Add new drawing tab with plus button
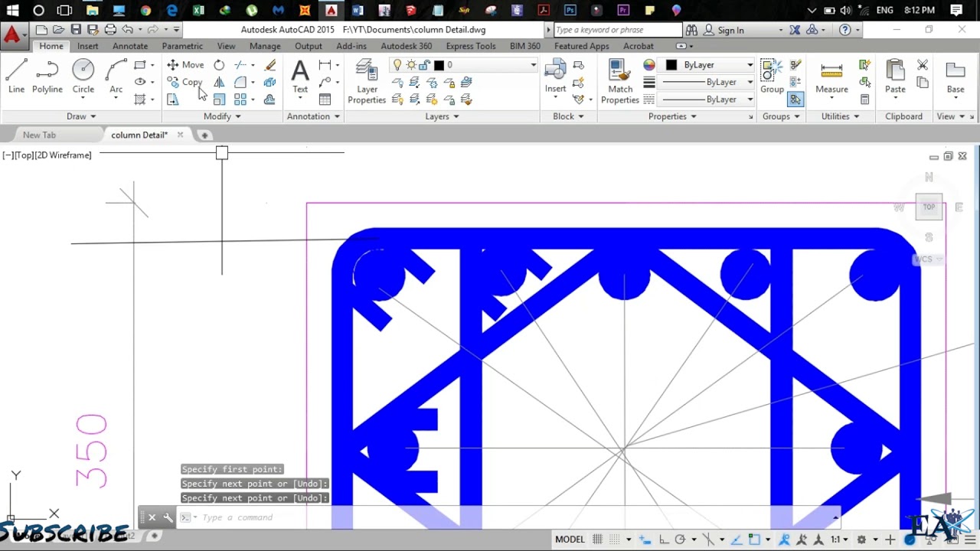This screenshot has width=980, height=551. pos(204,135)
